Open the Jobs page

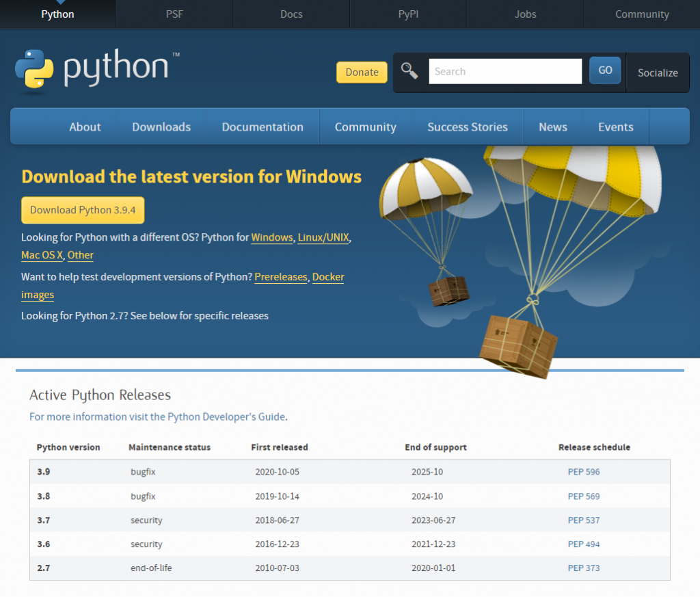[x=525, y=14]
